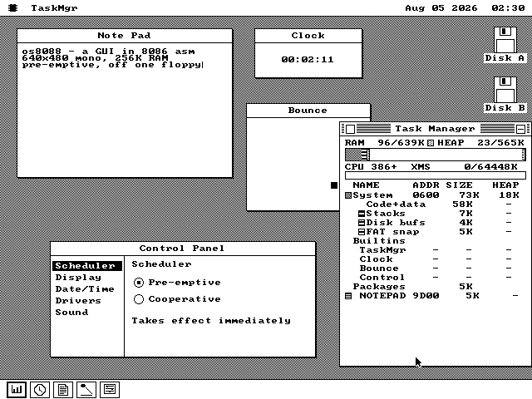
Task: Click the CPU 386+ label
Action: pyautogui.click(x=371, y=167)
